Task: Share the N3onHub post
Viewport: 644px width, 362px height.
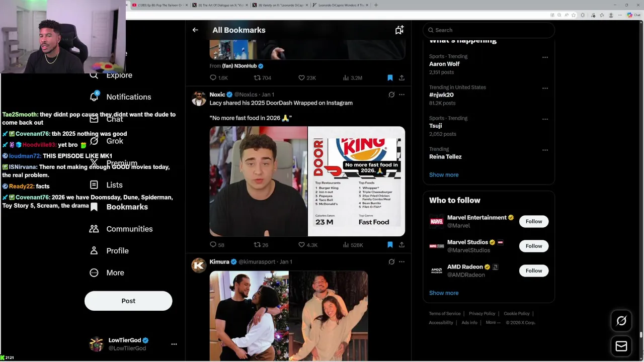Action: [x=401, y=78]
